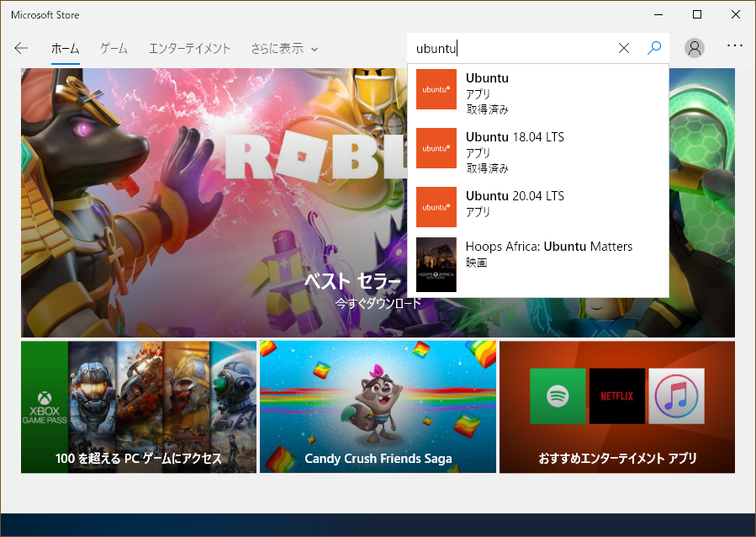
Task: Click the iTunes music note icon
Action: [676, 396]
